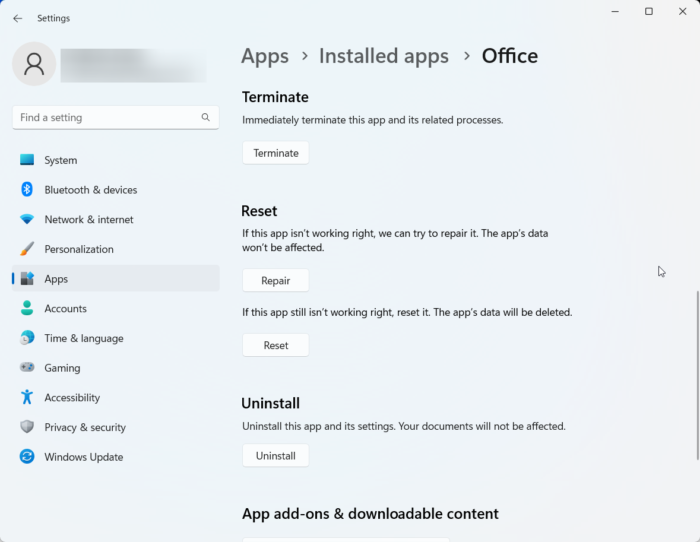Select Accessibility in the sidebar
The width and height of the screenshot is (700, 542).
72,398
